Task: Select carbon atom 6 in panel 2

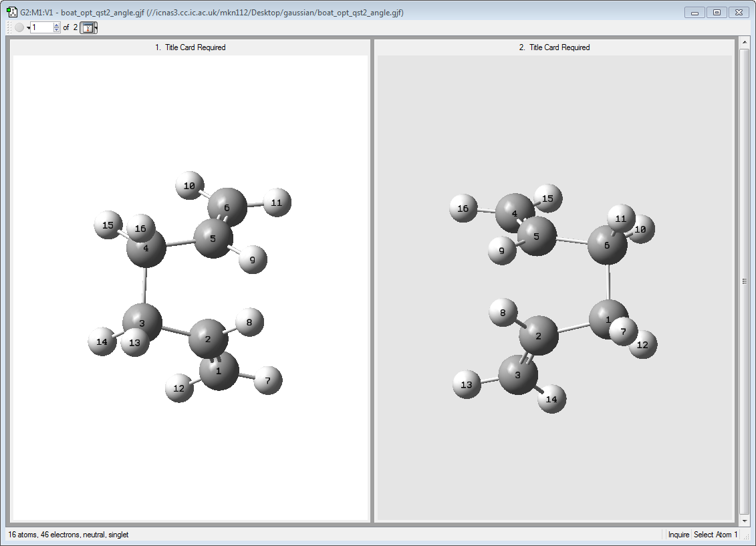Action: pyautogui.click(x=607, y=246)
